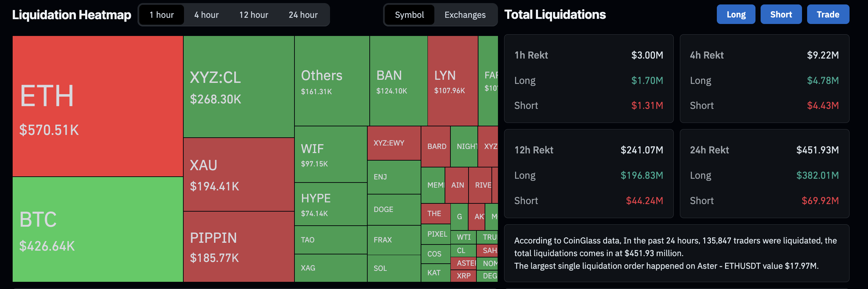Viewport: 868px width, 289px height.
Task: Toggle heatmap grouping to Symbol
Action: [x=409, y=15]
